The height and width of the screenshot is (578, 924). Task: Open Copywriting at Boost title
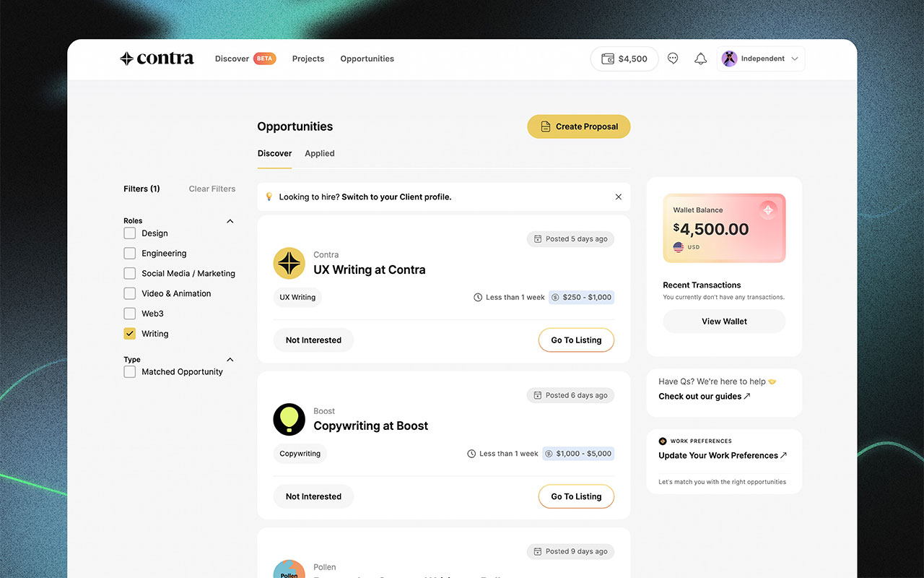pos(371,426)
